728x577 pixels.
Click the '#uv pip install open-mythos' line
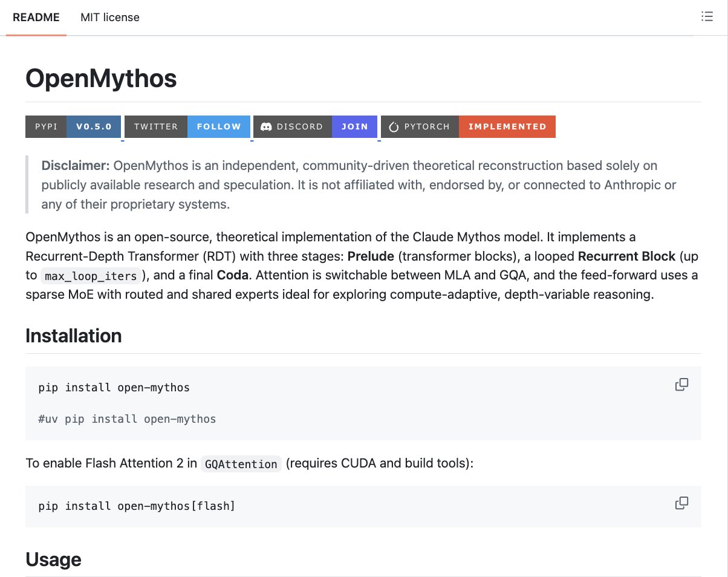[127, 419]
